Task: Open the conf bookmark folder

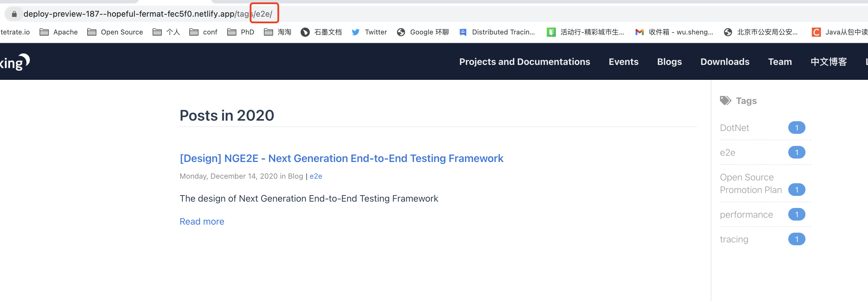Action: (x=203, y=32)
